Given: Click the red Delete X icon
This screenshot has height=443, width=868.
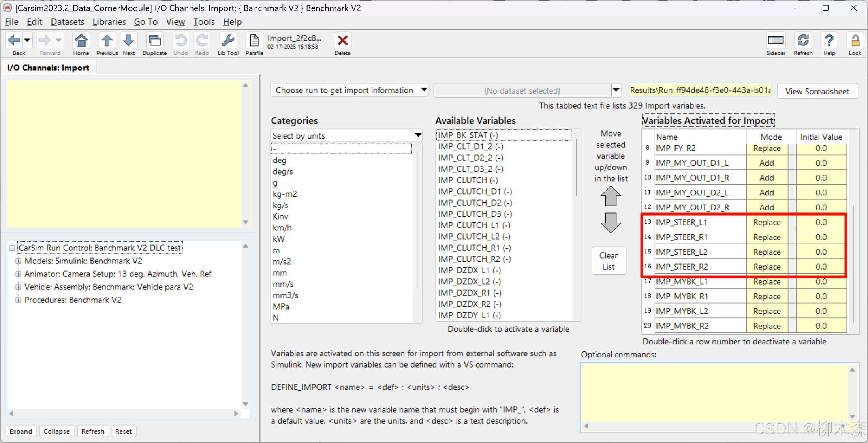Looking at the screenshot, I should pos(342,41).
